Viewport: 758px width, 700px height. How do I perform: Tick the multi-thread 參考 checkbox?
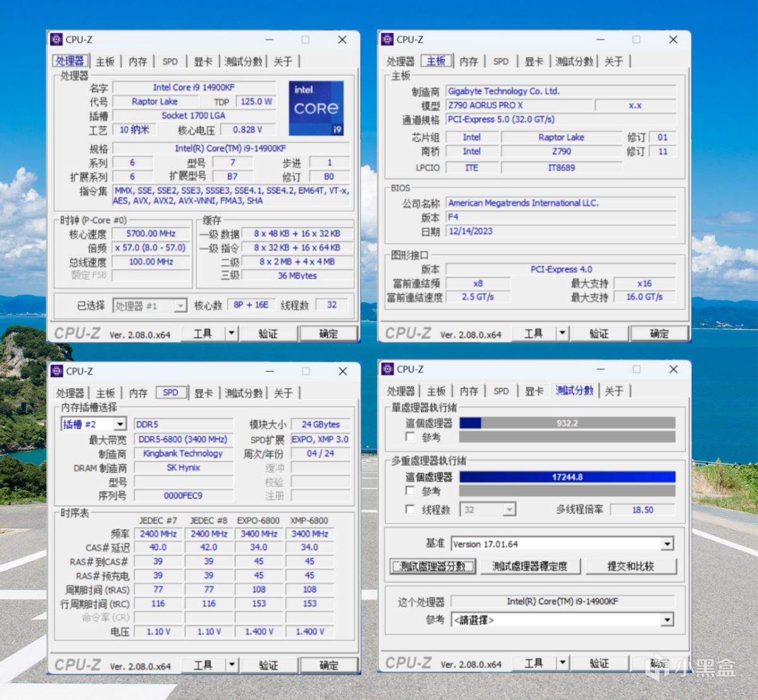410,490
